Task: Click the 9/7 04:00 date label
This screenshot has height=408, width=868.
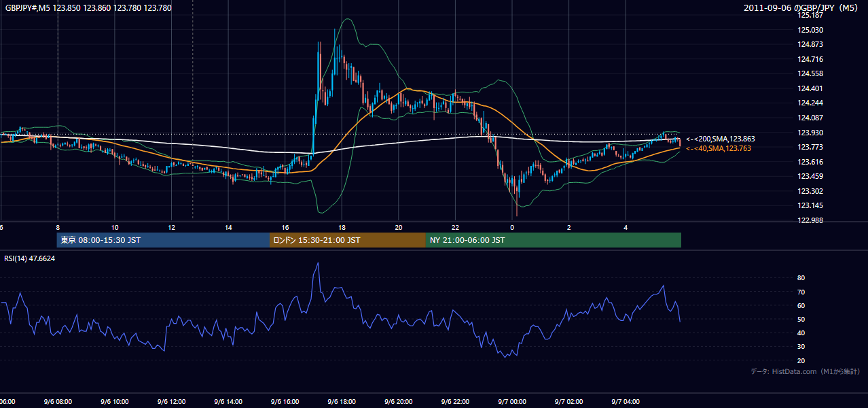Action: 626,402
